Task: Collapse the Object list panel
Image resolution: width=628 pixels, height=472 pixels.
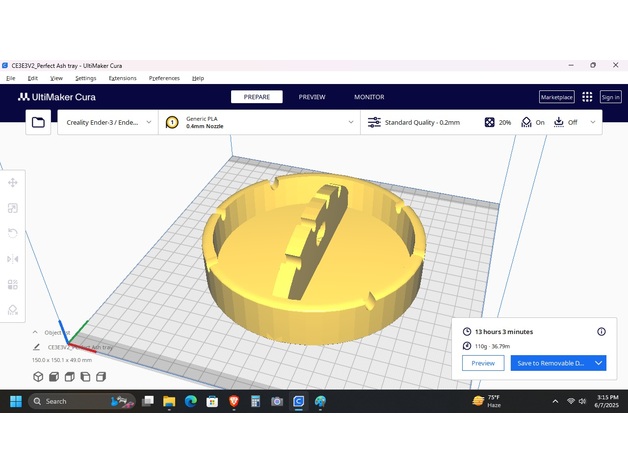Action: pyautogui.click(x=36, y=332)
